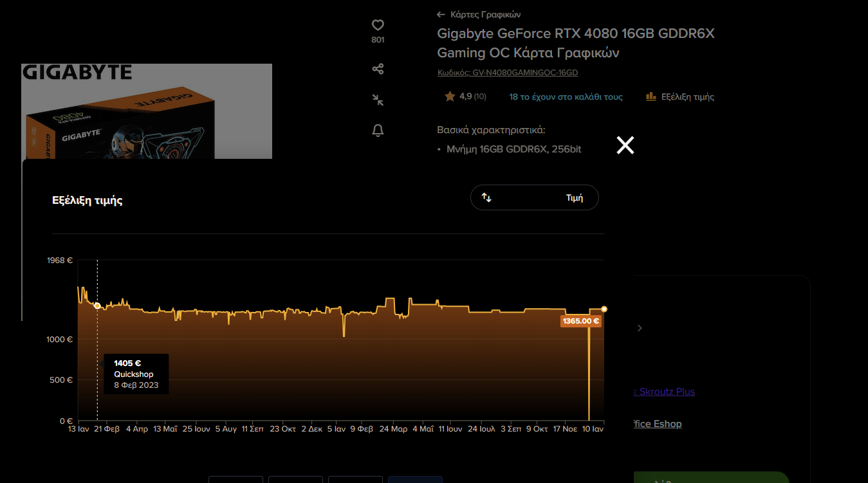Click the '9 Οκτ' date label
The image size is (868, 483).
537,428
